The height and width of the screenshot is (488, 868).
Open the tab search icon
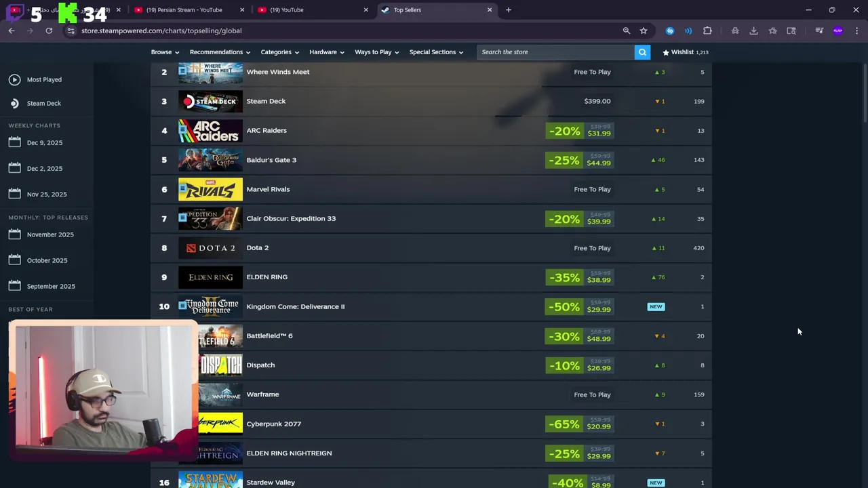(x=791, y=30)
